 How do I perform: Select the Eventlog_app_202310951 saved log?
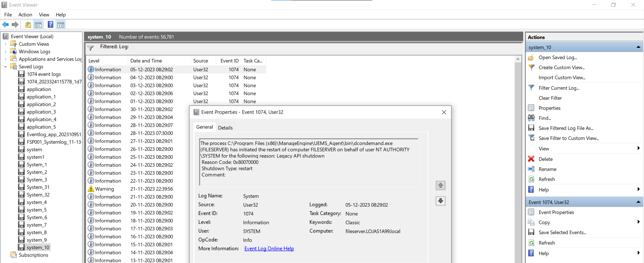click(54, 134)
